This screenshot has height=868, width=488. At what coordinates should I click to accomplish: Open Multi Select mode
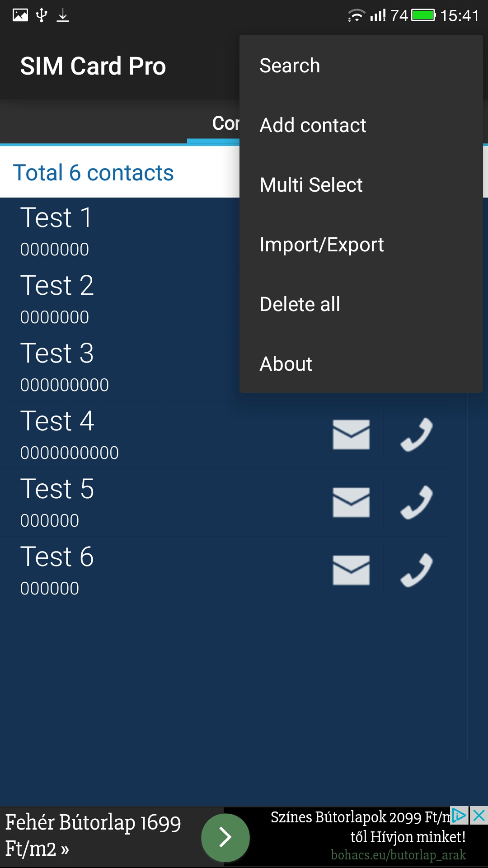click(311, 184)
